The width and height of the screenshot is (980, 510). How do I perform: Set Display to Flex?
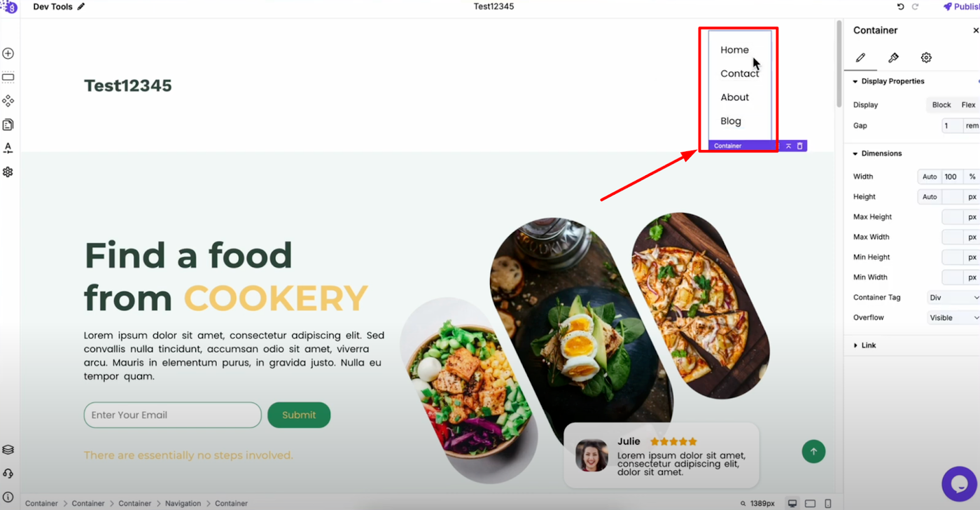point(968,105)
